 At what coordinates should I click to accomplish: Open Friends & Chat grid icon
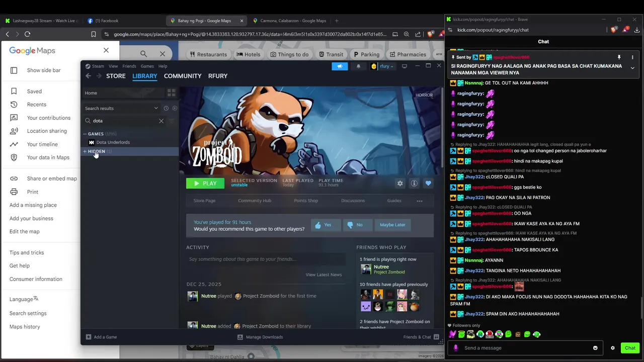[x=436, y=337]
